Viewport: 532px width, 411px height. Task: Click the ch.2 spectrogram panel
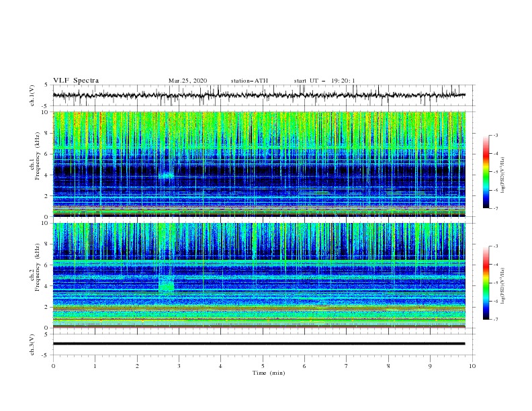pyautogui.click(x=259, y=275)
